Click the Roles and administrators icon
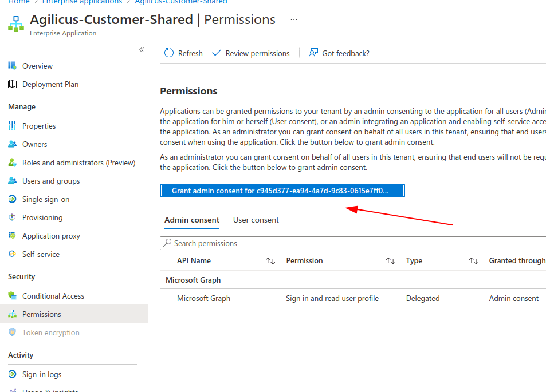546x392 pixels. pyautogui.click(x=12, y=163)
